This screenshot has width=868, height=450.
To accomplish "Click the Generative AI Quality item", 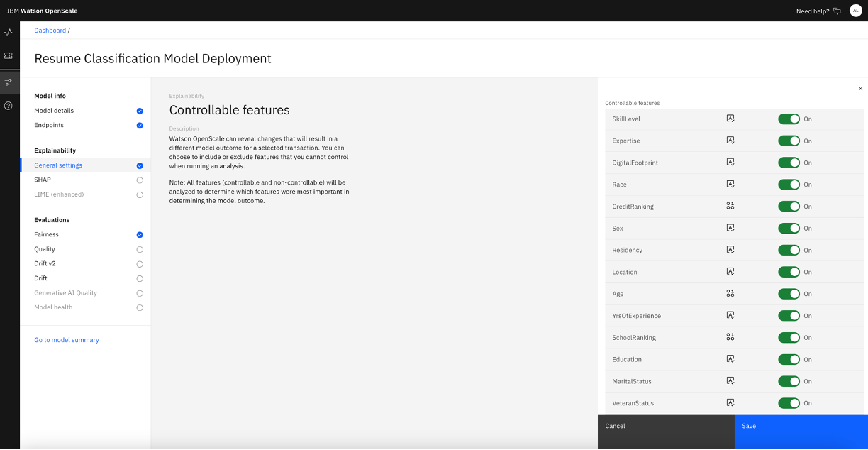I will click(65, 293).
